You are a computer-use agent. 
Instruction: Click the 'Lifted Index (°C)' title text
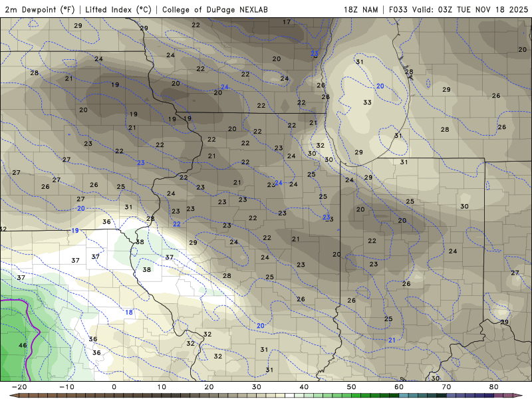tap(118, 9)
